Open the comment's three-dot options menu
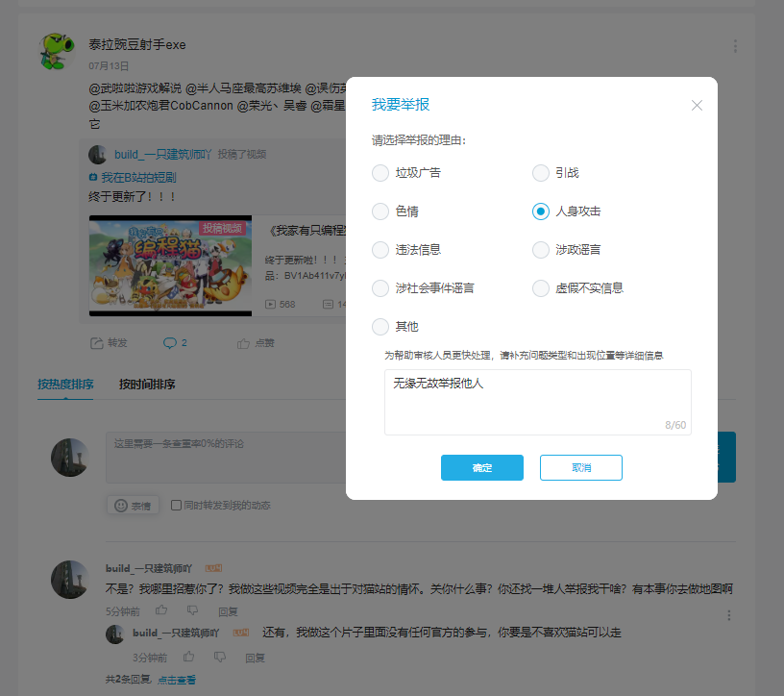The height and width of the screenshot is (696, 784). point(729,615)
